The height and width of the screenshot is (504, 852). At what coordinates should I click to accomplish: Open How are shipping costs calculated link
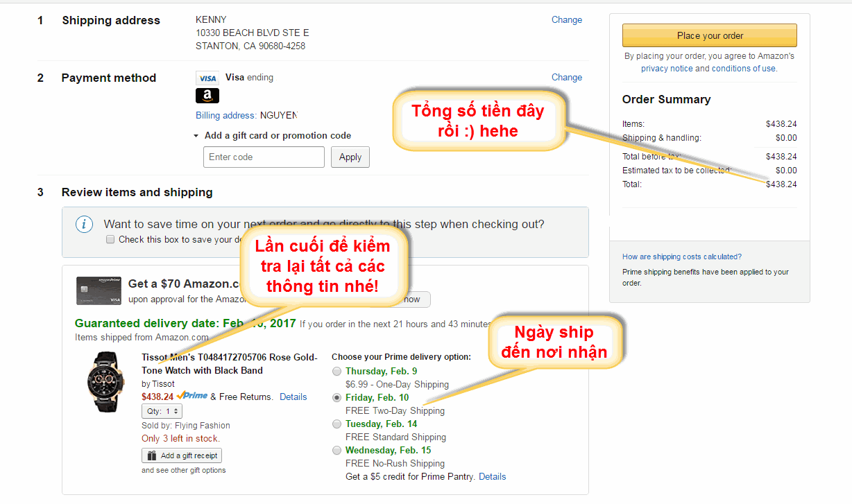pos(682,257)
